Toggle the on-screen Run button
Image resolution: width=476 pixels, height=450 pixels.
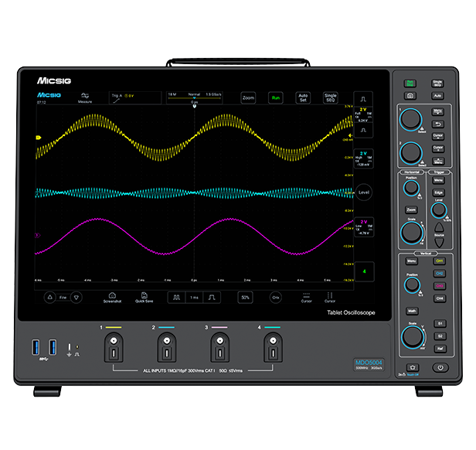pos(275,98)
